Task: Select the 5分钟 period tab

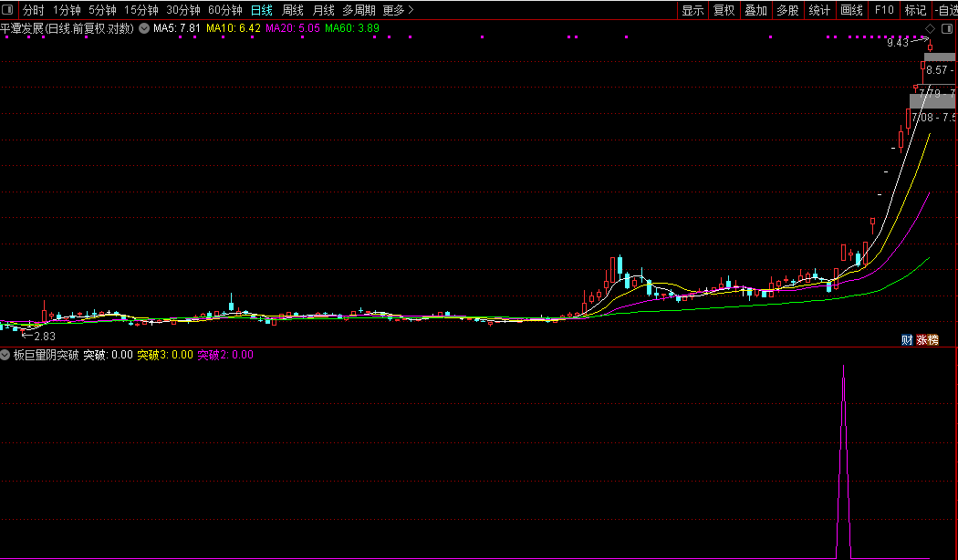Action: [102, 10]
